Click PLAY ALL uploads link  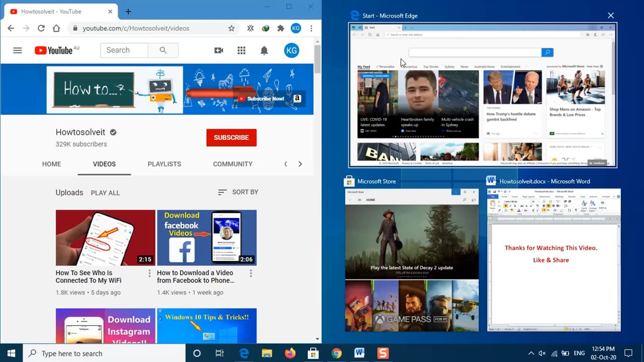point(105,193)
